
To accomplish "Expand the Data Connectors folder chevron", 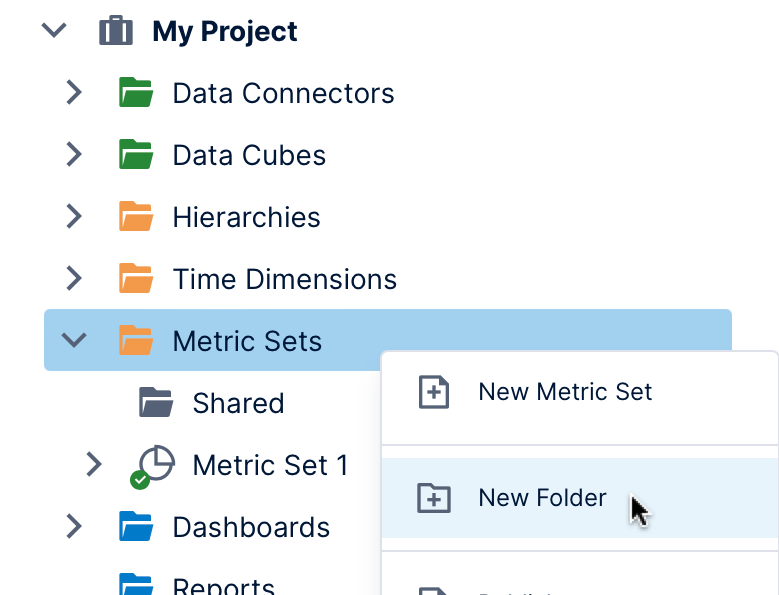I will coord(74,92).
